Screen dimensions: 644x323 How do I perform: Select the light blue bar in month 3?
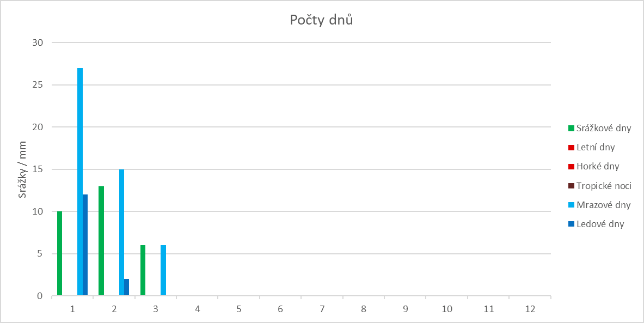pyautogui.click(x=163, y=271)
